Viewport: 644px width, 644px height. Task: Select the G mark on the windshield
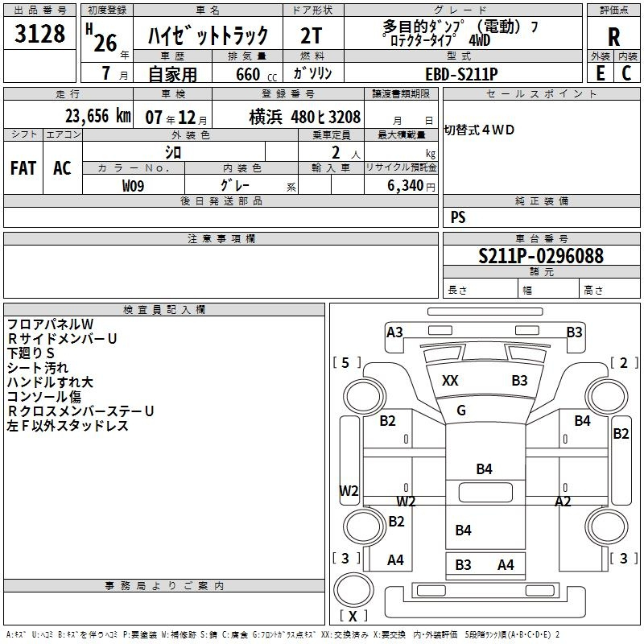pos(461,411)
